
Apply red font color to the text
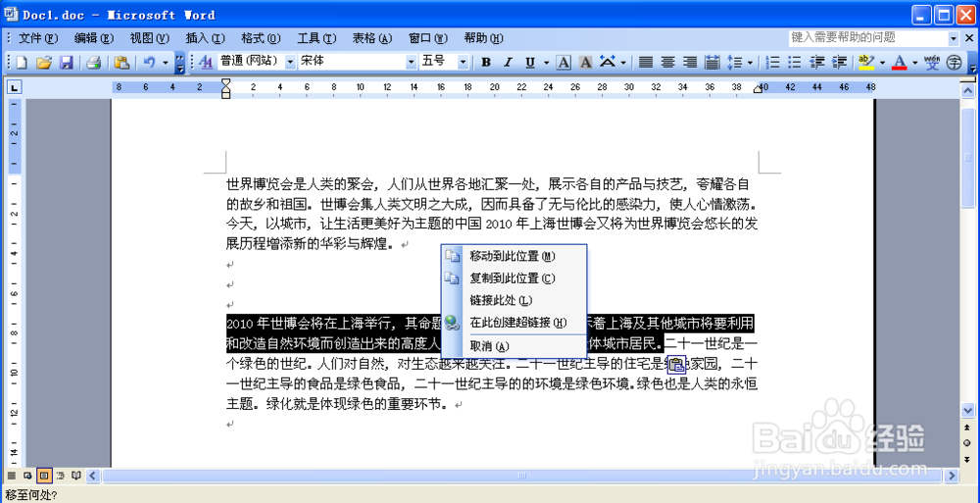point(899,63)
